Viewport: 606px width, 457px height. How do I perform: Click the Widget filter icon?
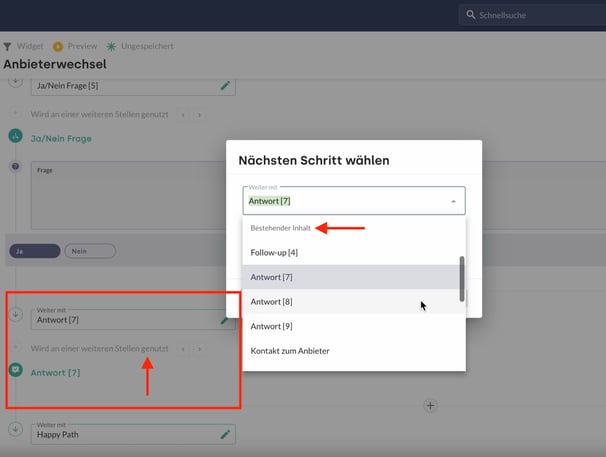point(8,46)
